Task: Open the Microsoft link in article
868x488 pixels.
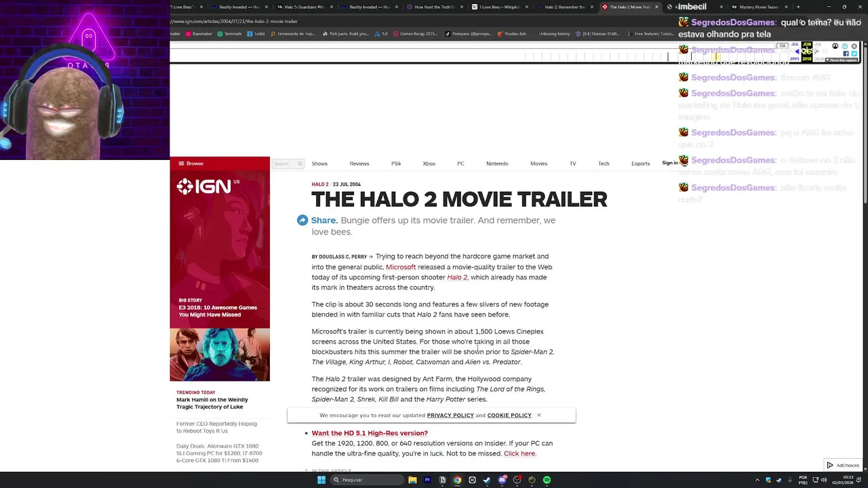Action: (x=401, y=267)
